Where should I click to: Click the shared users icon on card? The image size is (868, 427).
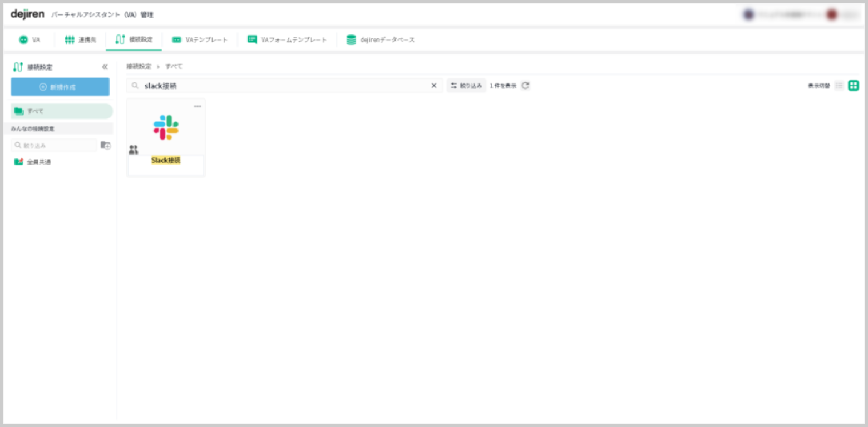tap(134, 150)
